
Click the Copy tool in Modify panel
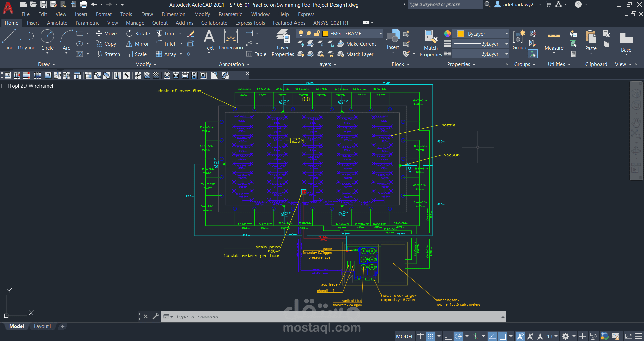pos(106,44)
